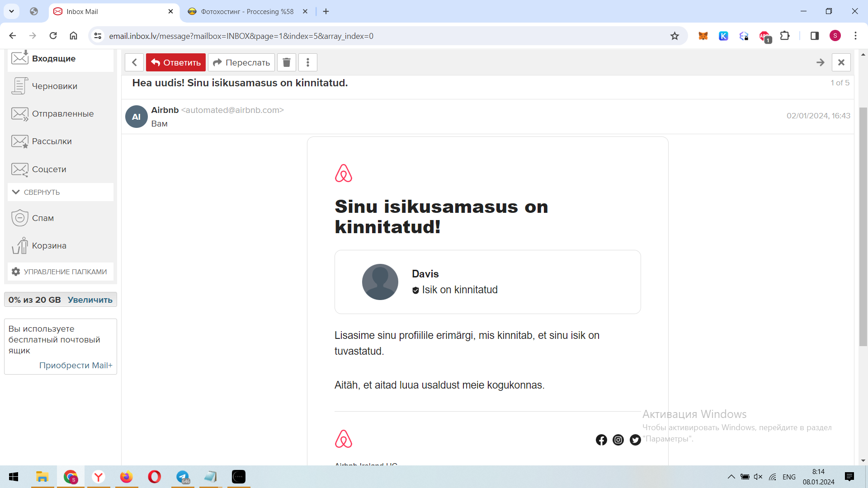Click the Увеличить storage link
Viewport: 868px width, 488px height.
tap(90, 300)
